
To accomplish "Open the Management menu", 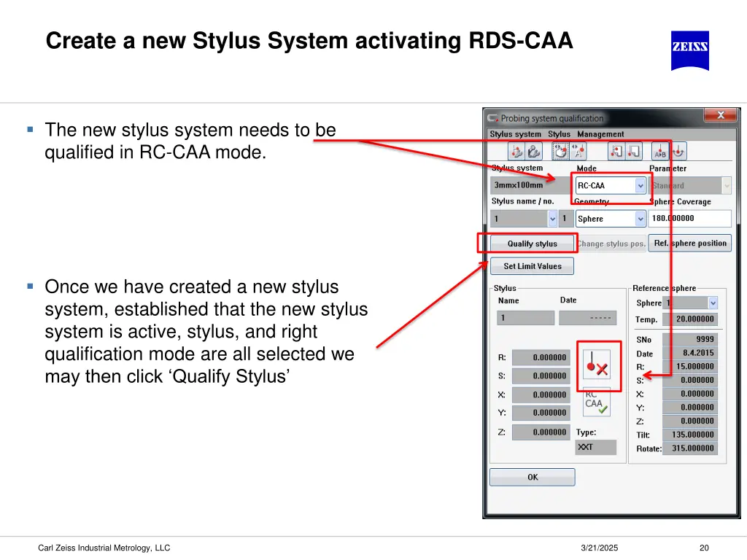I will [600, 134].
